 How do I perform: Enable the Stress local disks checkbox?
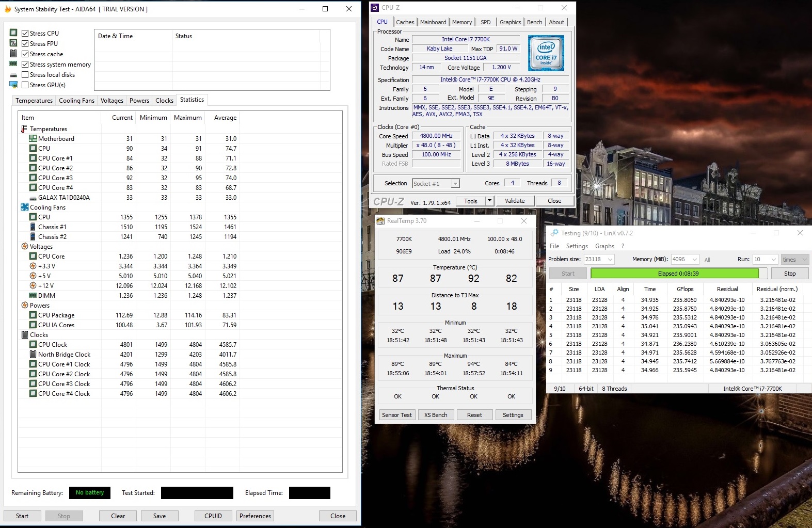(x=25, y=74)
